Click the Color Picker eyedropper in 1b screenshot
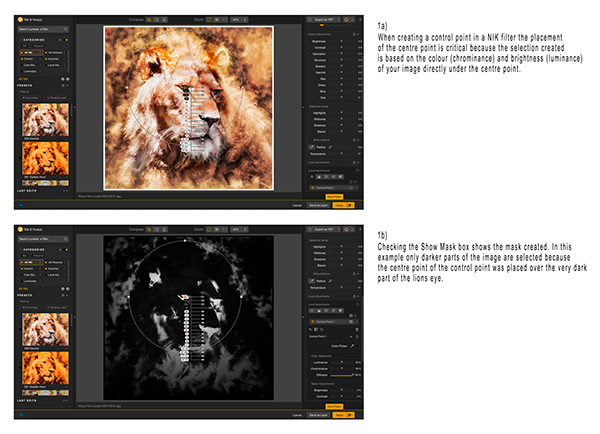 (352, 346)
